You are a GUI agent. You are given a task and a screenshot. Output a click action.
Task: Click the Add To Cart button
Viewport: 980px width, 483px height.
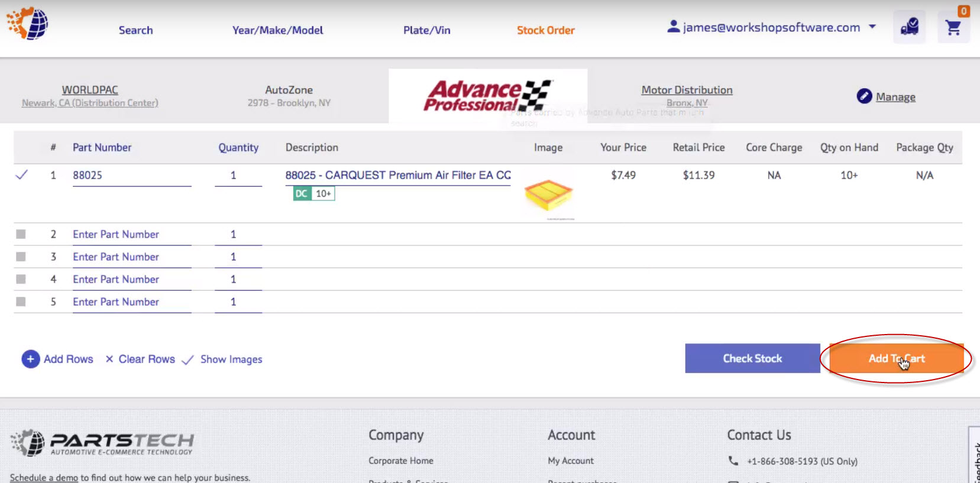click(x=897, y=358)
